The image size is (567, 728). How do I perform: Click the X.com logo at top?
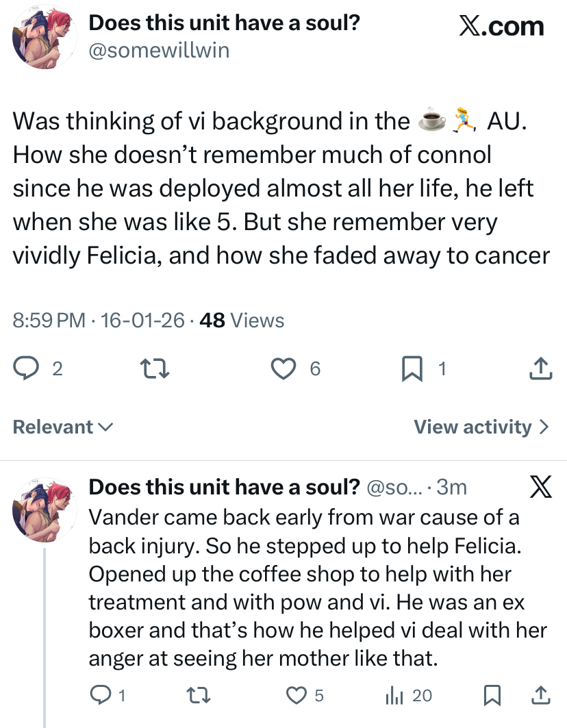click(501, 27)
